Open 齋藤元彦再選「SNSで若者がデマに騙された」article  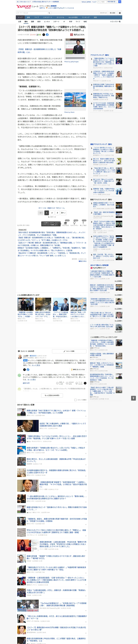point(56,412)
